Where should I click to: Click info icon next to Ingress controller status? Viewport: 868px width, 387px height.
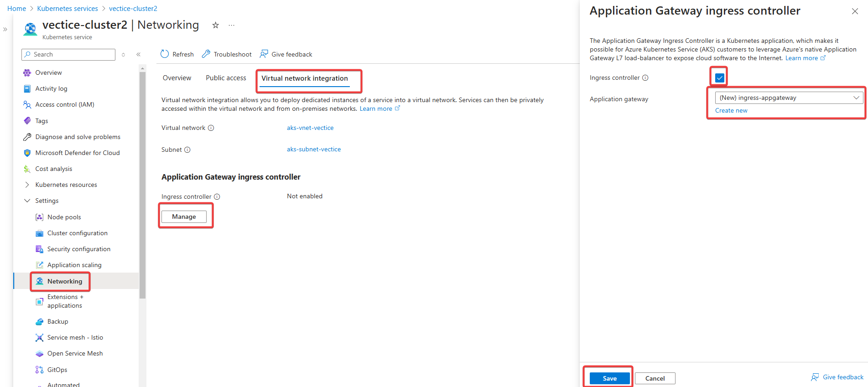coord(217,197)
